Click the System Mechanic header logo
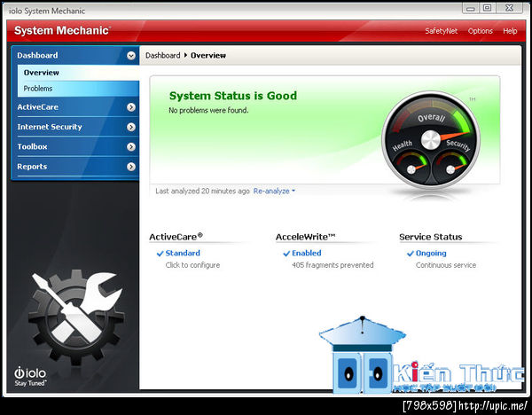 [x=62, y=30]
